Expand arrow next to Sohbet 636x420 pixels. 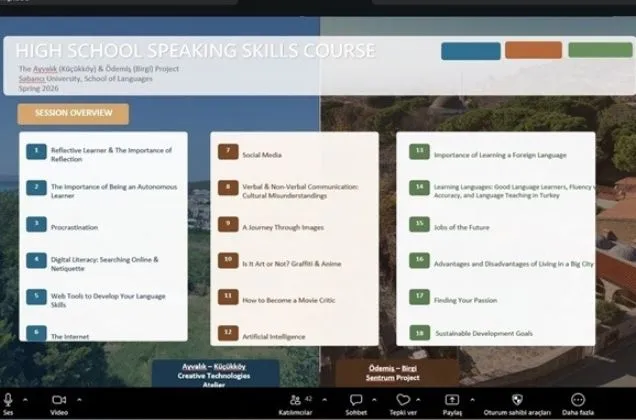click(x=374, y=400)
